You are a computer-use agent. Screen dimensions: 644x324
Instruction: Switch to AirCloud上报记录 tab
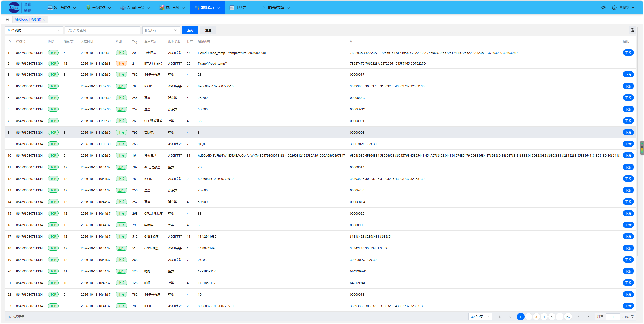[28, 20]
